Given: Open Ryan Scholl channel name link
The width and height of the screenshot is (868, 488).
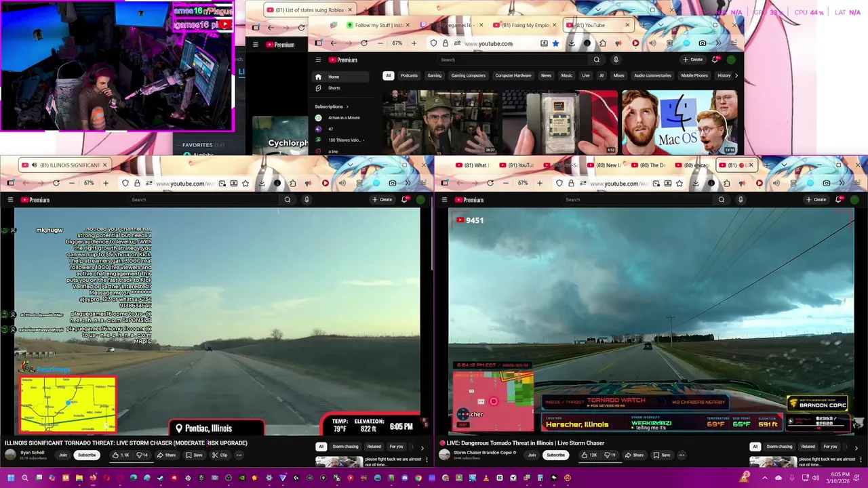Looking at the screenshot, I should (33, 452).
